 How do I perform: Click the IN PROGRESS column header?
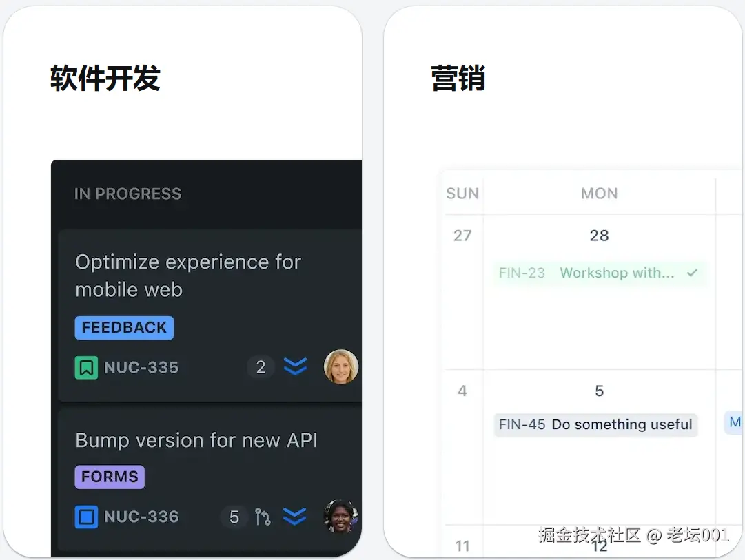coord(127,194)
